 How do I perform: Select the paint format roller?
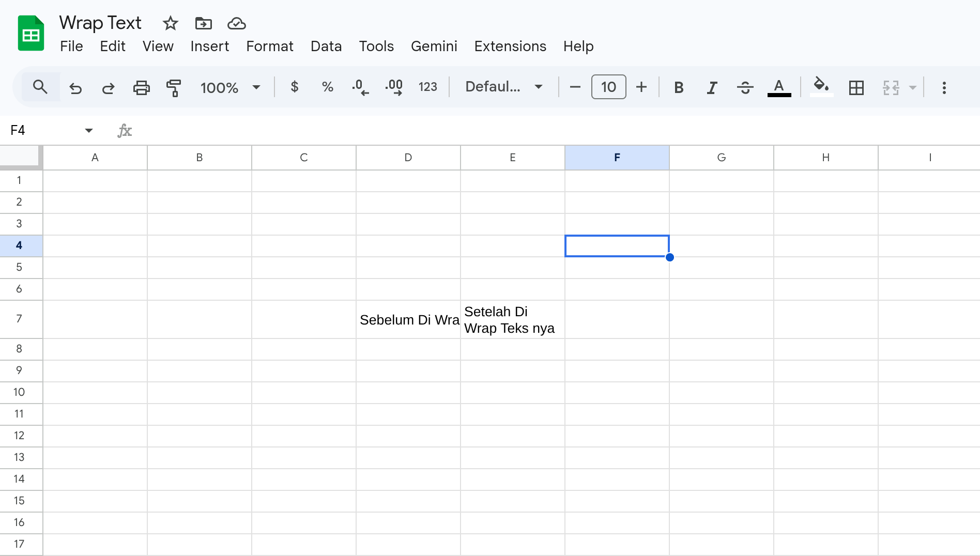pos(174,87)
